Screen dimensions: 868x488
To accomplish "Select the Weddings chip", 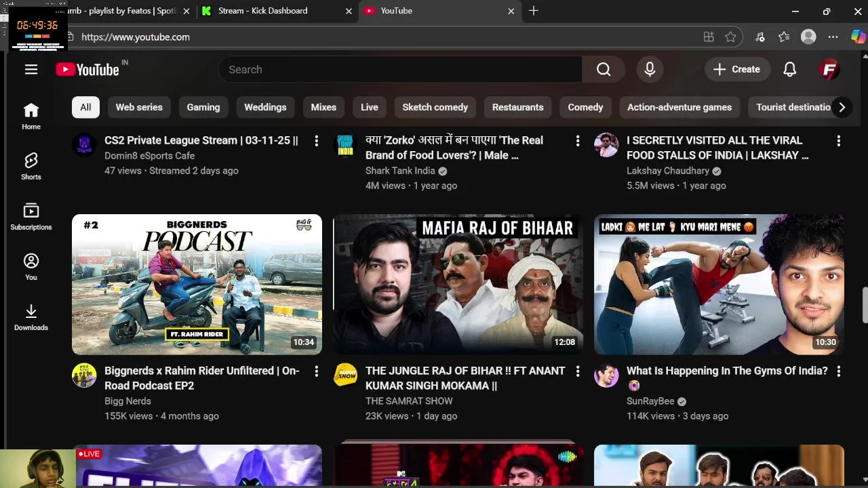I will pos(265,107).
